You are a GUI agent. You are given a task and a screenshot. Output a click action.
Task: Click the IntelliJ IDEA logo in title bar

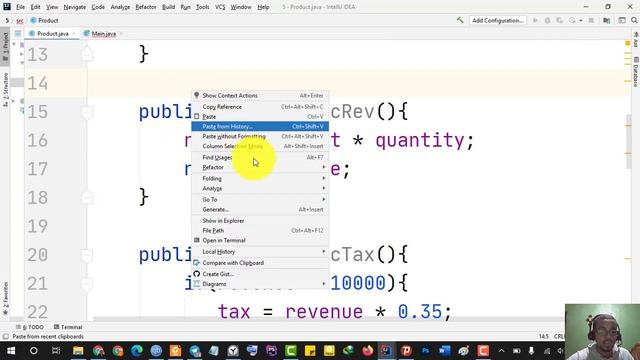coord(7,7)
